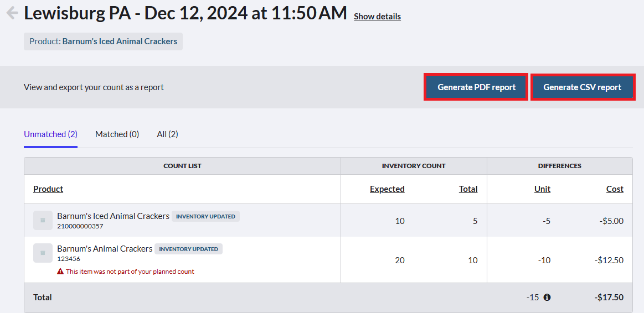Click counted total 5 for Iced Animal Crackers
Screen dimensions: 644x313
coord(475,221)
